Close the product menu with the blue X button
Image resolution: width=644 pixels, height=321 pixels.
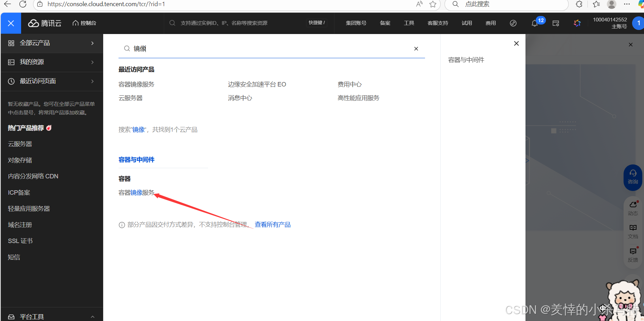(x=11, y=23)
